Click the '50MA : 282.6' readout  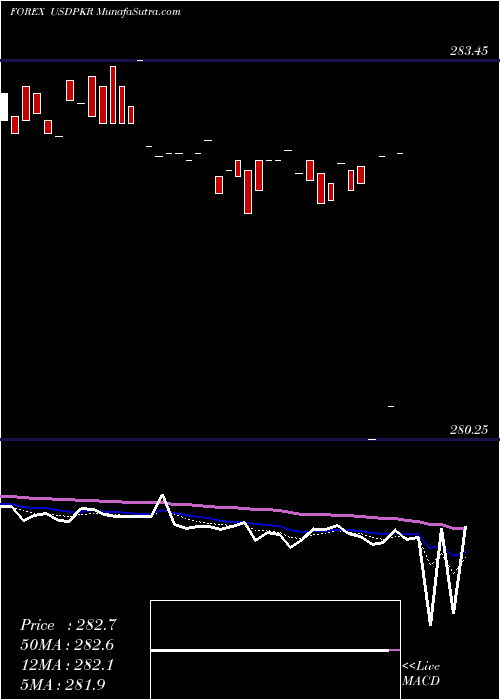pos(67,645)
